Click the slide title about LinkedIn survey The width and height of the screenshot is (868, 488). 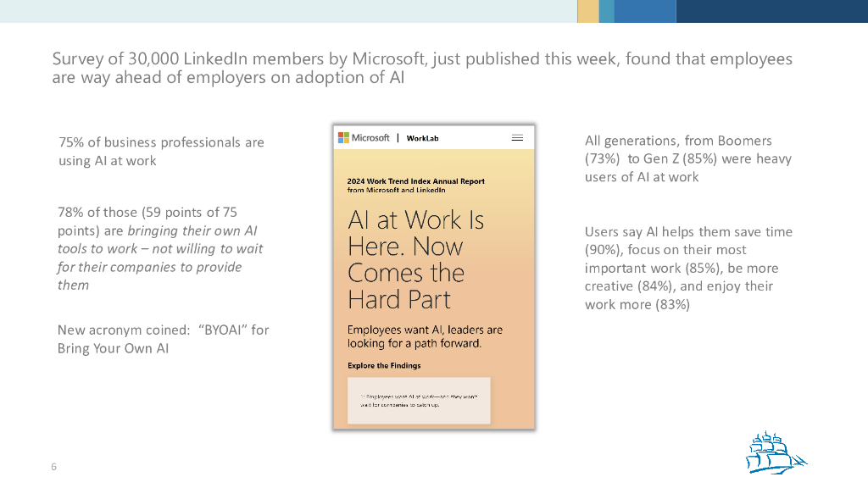tap(422, 69)
